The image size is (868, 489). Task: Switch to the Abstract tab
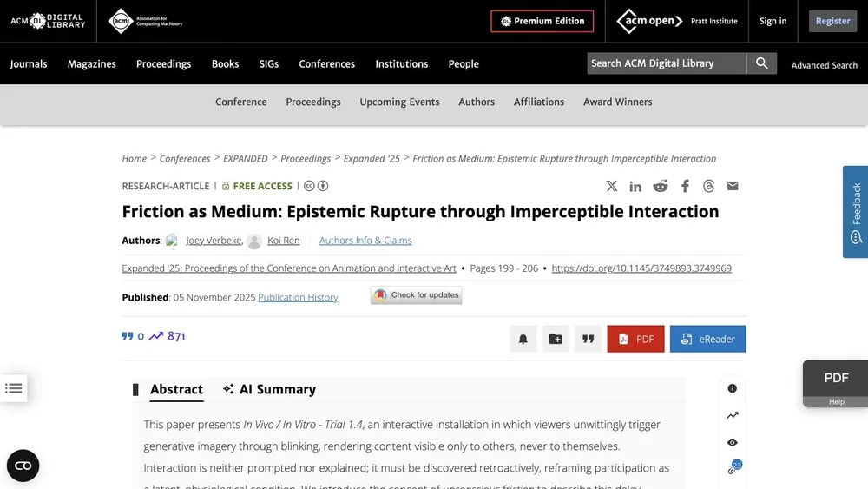(176, 389)
